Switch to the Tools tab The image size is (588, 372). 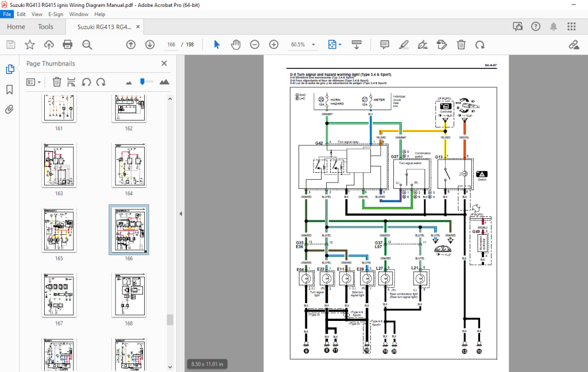tap(46, 26)
